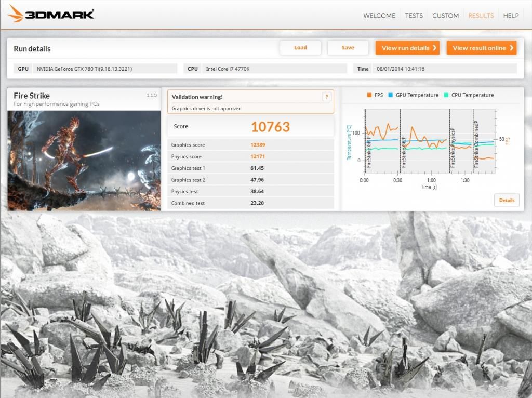Click the Graphics score 12389

pyautogui.click(x=258, y=145)
